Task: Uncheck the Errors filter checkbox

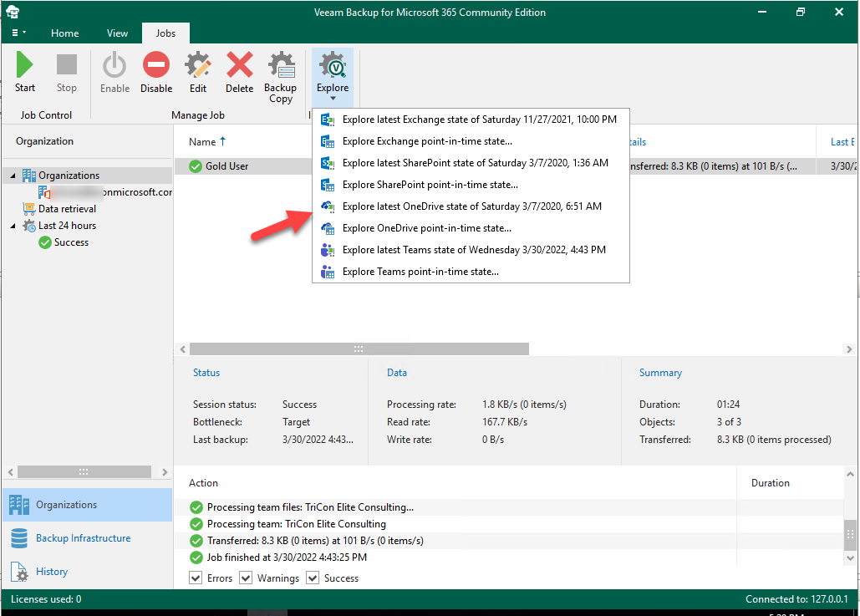Action: (196, 578)
